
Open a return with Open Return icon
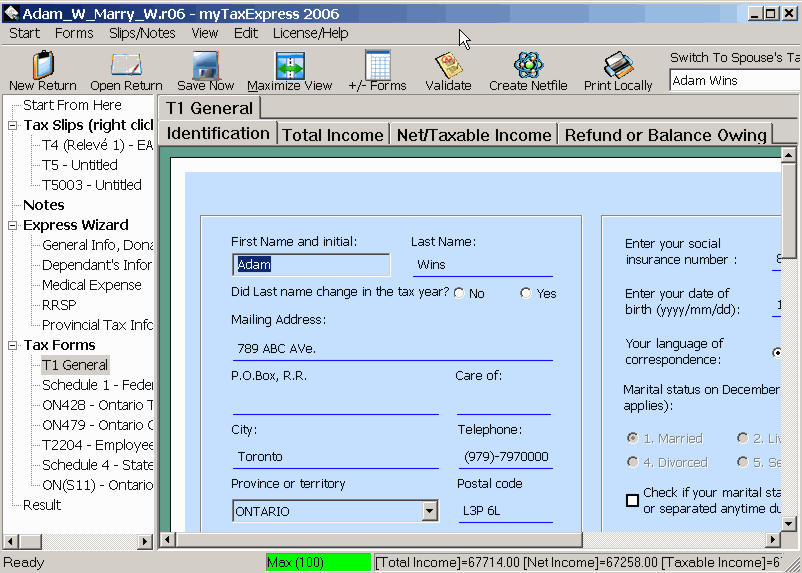coord(126,66)
